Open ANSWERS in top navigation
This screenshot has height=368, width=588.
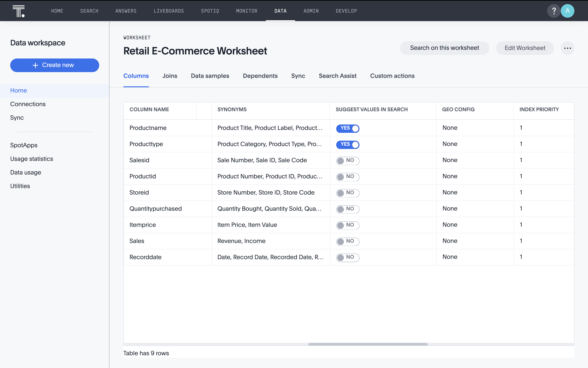(126, 11)
